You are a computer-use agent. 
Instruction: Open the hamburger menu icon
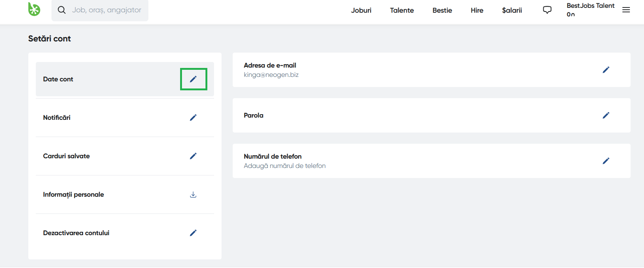click(x=626, y=10)
